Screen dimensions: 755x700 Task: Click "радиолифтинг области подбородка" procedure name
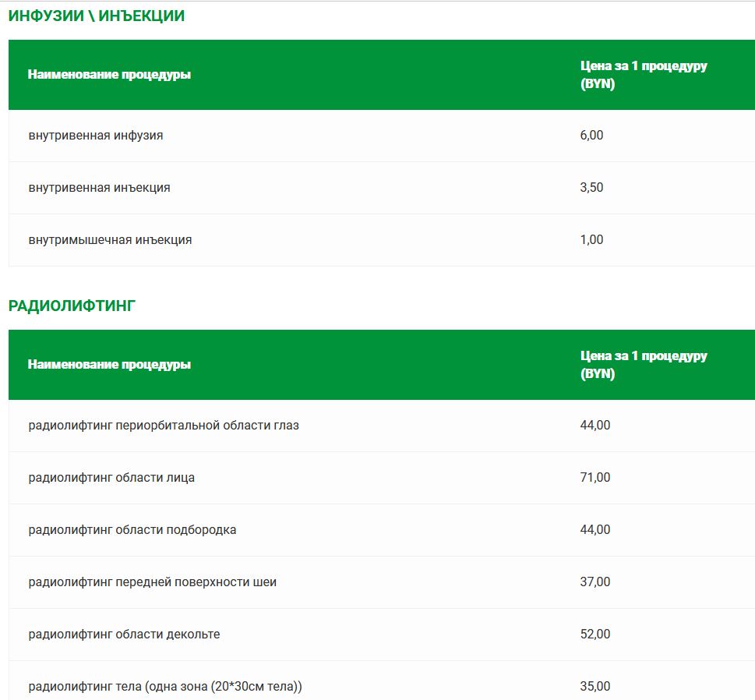132,530
